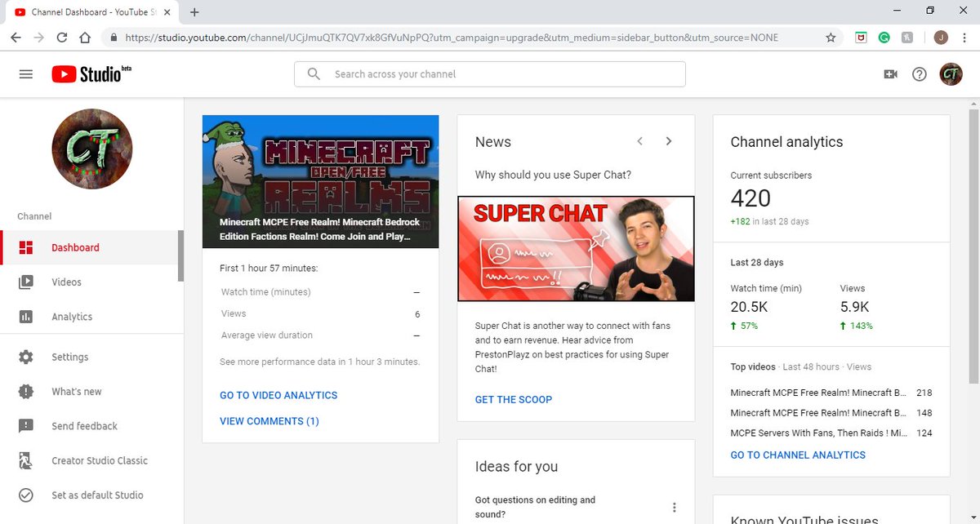Close the Channel Dashboard browser tab
The image size is (980, 524).
tap(167, 12)
